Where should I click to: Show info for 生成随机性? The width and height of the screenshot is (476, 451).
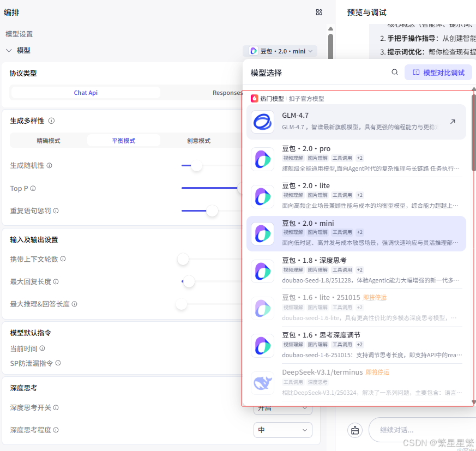tap(49, 165)
